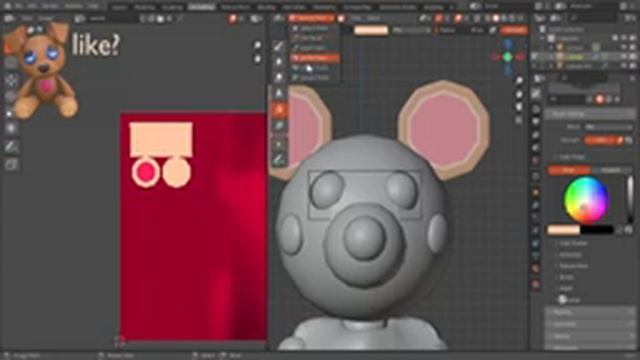Disable render for the selected outliner object

(x=633, y=57)
